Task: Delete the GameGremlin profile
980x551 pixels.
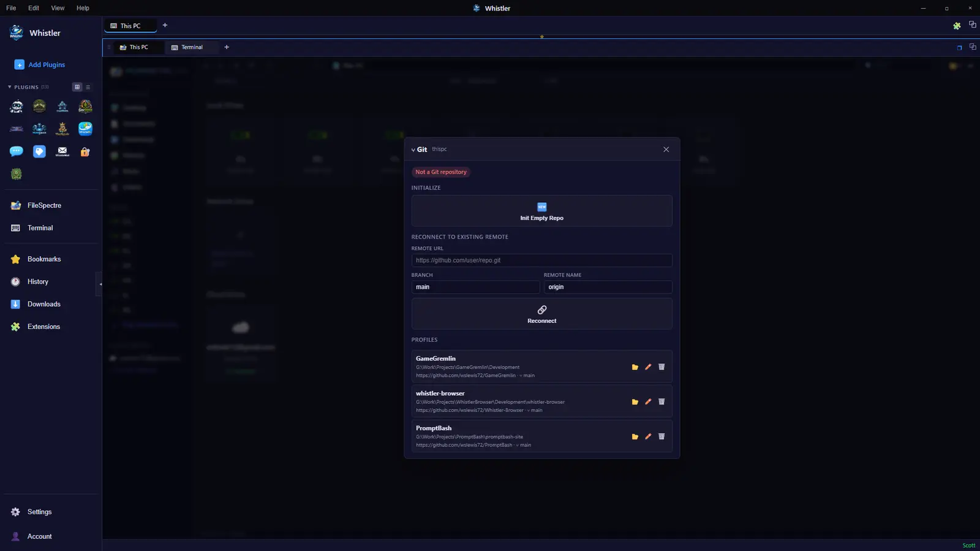Action: pos(661,367)
